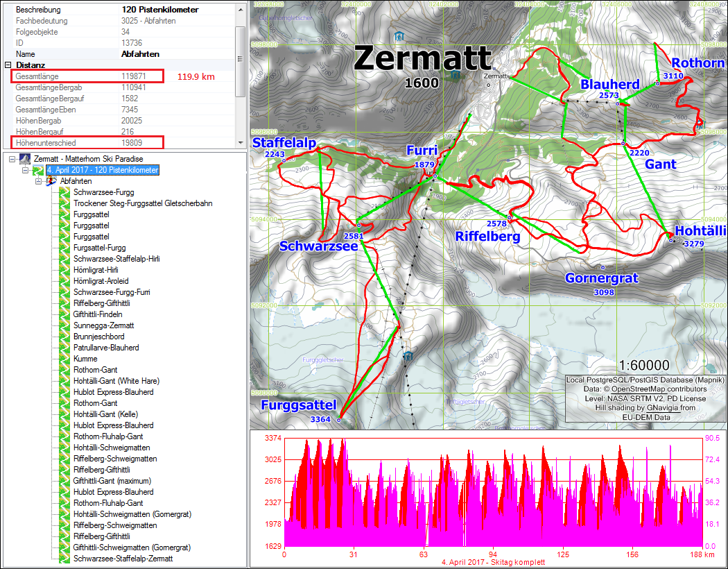This screenshot has height=569, width=728.
Task: Click the track icon of the 4. April 2017 node
Action: 39,170
